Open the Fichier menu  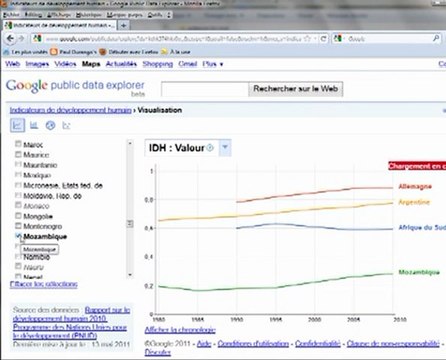(11, 15)
